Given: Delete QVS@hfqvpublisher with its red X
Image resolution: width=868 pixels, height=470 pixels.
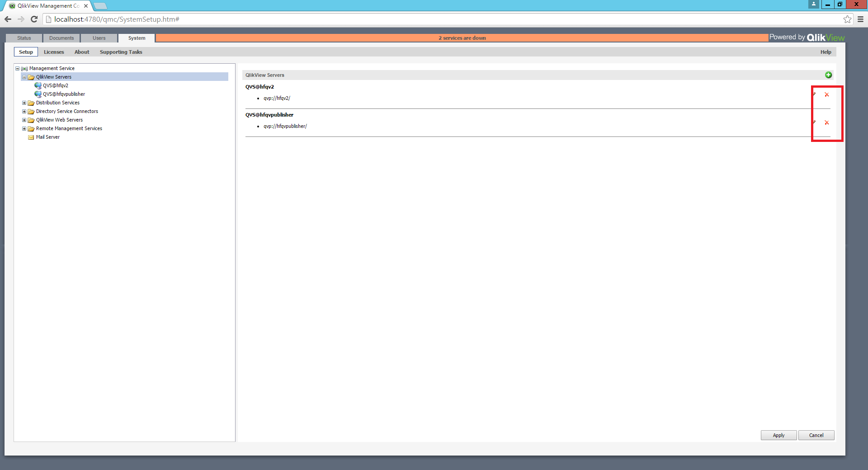Looking at the screenshot, I should (827, 122).
